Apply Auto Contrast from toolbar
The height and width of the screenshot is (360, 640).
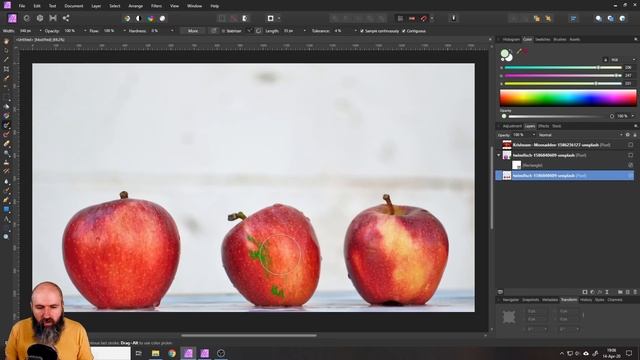pos(139,18)
